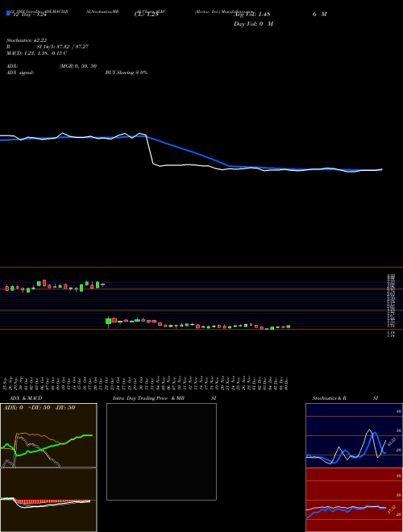Open the MACD histogram panel
Screen dimensions: 403x532
(48, 500)
